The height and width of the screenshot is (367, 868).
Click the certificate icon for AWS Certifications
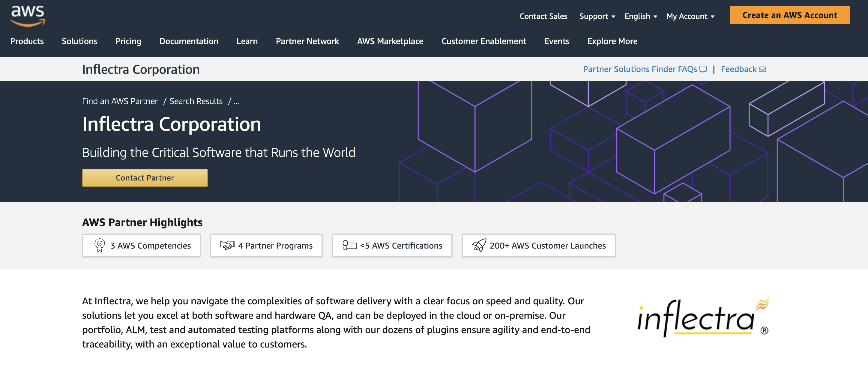pyautogui.click(x=349, y=245)
